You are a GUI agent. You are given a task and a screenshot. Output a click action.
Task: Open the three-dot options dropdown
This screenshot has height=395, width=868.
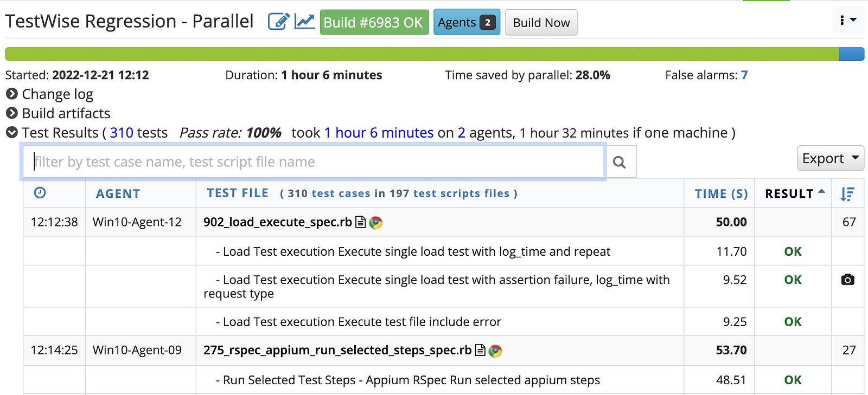tap(848, 20)
